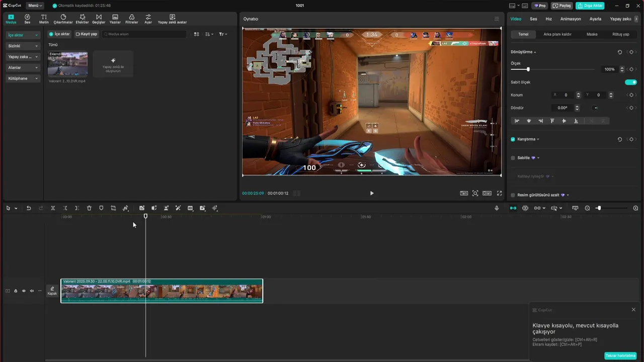
Task: Open the Maske sub-tab
Action: tap(592, 34)
